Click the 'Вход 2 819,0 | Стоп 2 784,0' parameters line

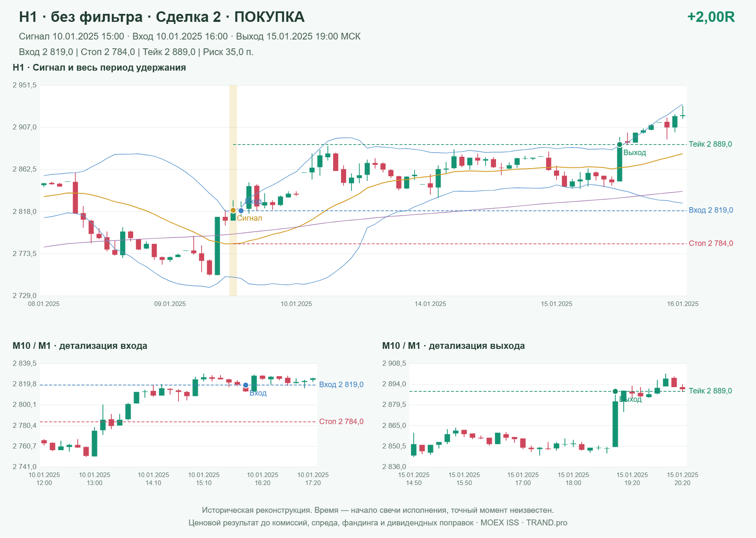(x=136, y=52)
